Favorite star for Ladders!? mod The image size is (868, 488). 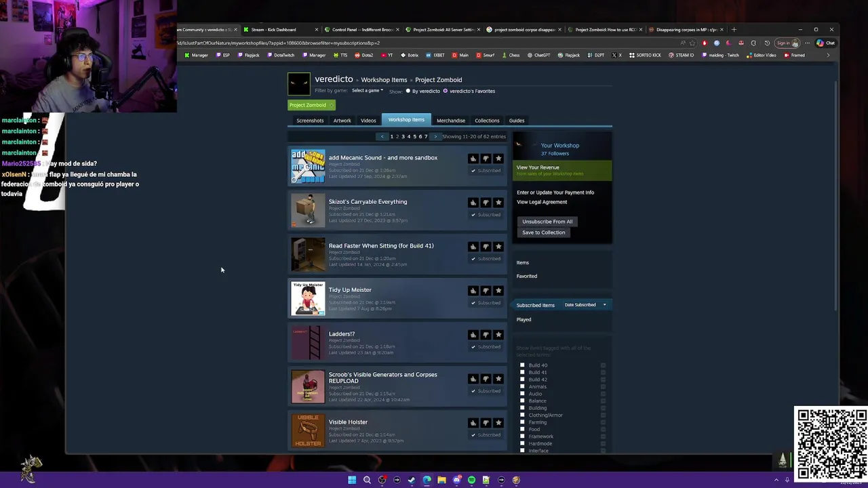pos(498,335)
